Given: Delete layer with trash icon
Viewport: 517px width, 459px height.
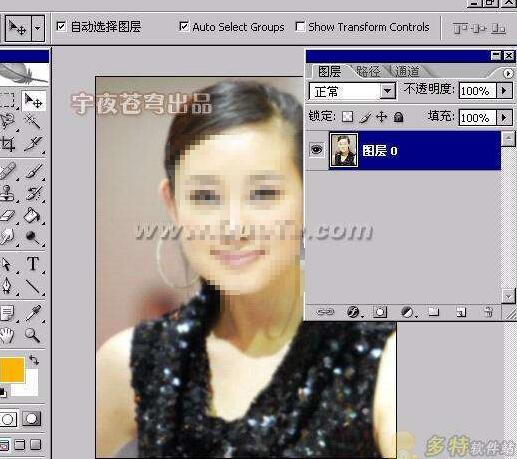Looking at the screenshot, I should tap(488, 312).
